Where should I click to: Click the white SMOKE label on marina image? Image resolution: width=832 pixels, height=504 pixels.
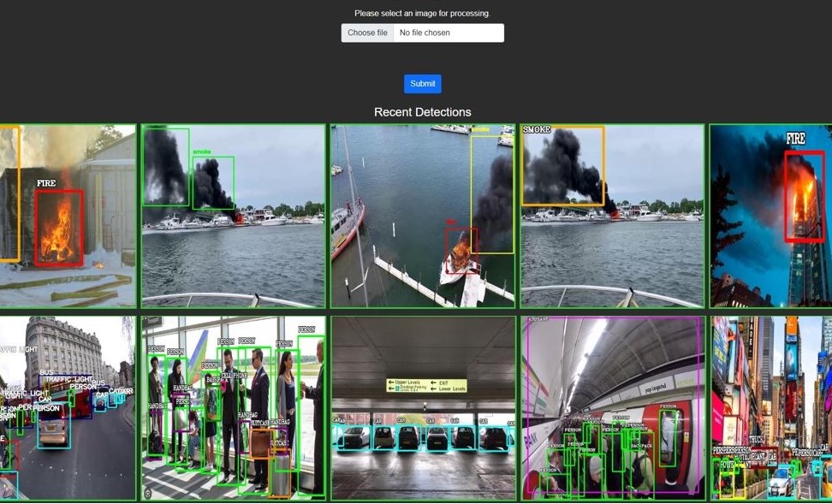pyautogui.click(x=537, y=129)
